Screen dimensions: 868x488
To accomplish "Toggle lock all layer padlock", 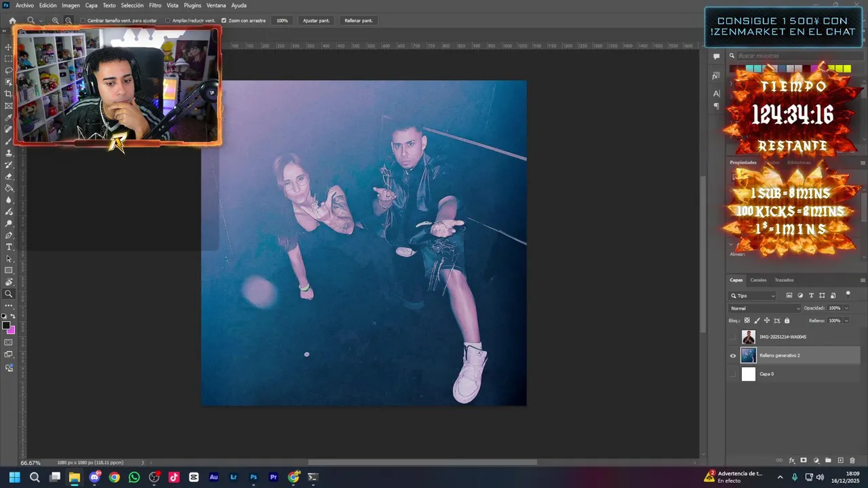I will coord(788,321).
